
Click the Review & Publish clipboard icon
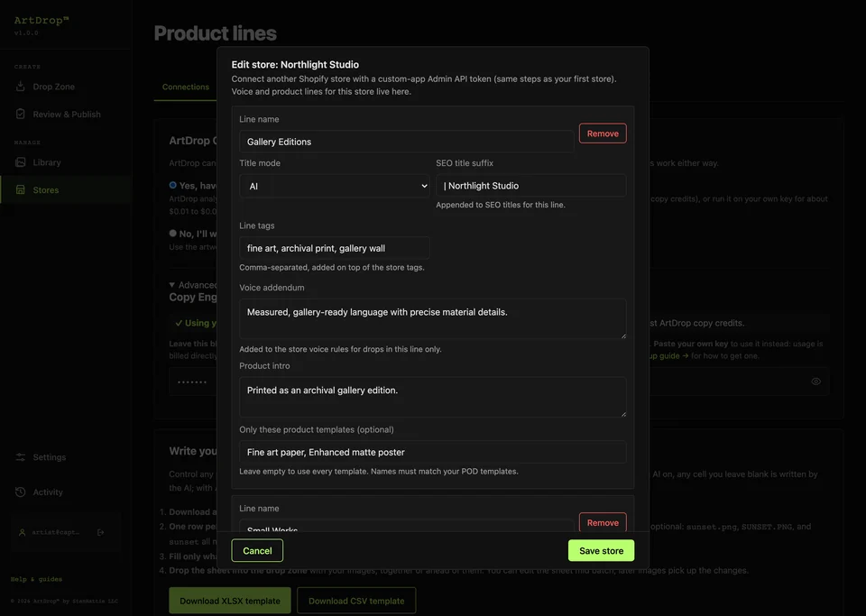(x=21, y=114)
